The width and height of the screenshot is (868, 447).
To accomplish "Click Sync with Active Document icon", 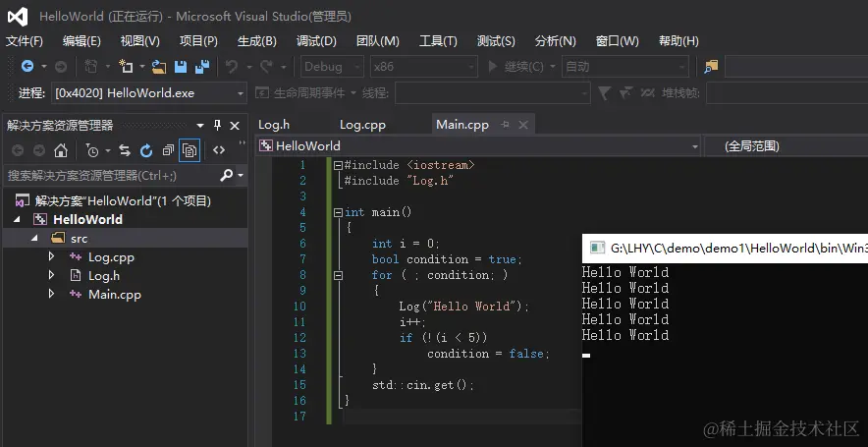I will (x=125, y=150).
